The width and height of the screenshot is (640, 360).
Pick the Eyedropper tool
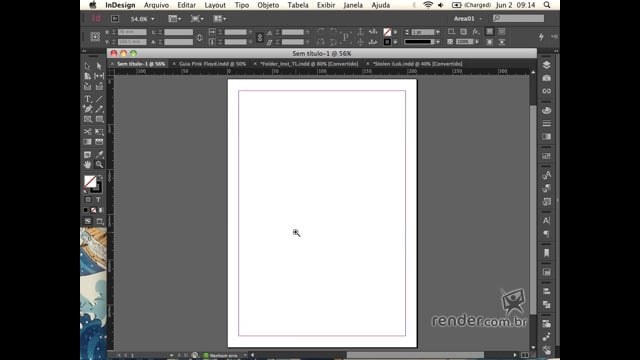pyautogui.click(x=99, y=154)
